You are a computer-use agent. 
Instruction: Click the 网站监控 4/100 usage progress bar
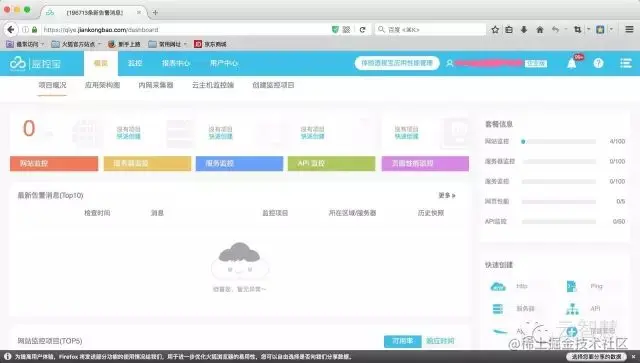[x=558, y=142]
